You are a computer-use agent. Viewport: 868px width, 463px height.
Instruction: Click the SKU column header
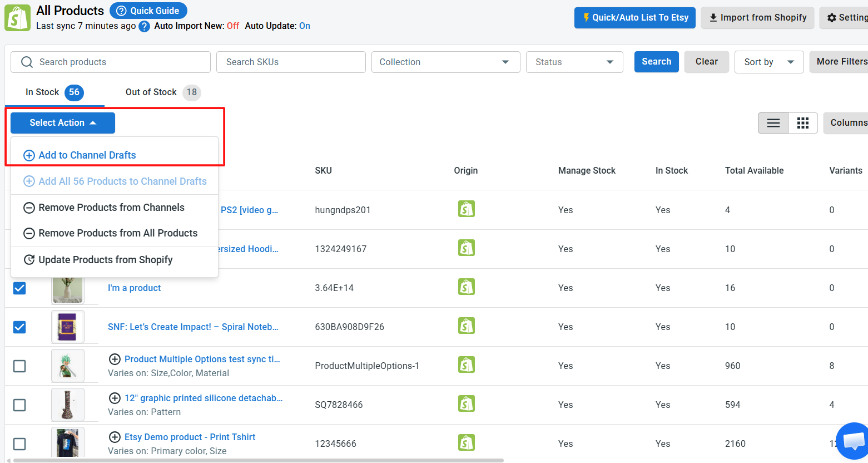(x=324, y=171)
